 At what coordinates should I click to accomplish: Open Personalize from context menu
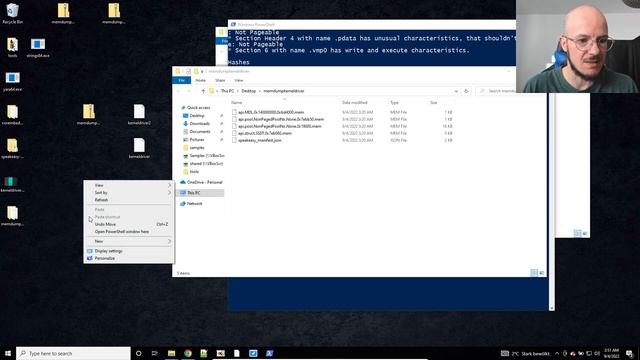click(129, 259)
